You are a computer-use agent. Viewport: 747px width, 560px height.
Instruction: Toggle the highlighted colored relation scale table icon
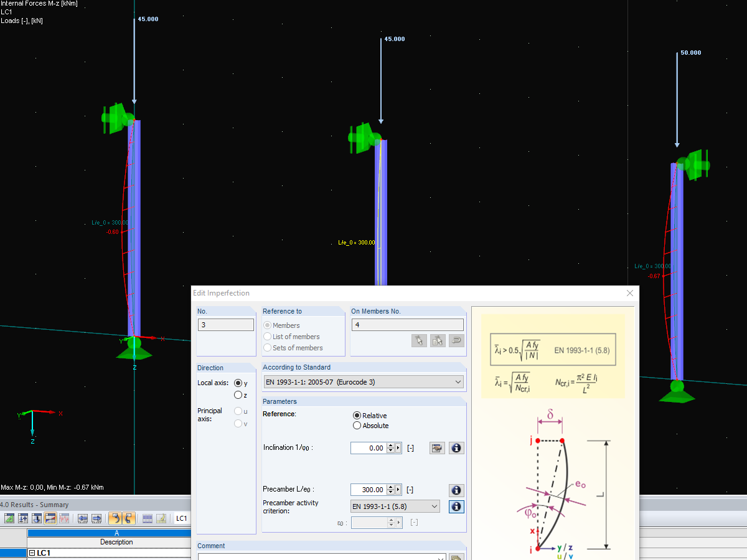coord(50,518)
